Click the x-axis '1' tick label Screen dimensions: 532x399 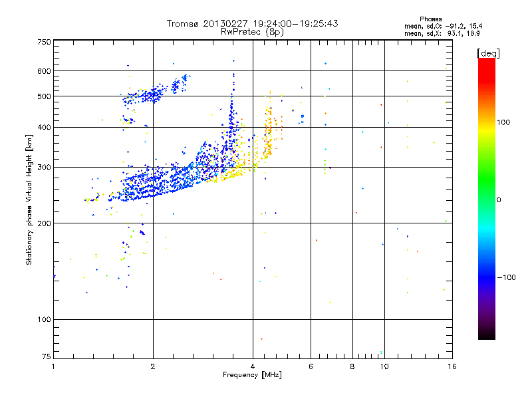click(53, 366)
